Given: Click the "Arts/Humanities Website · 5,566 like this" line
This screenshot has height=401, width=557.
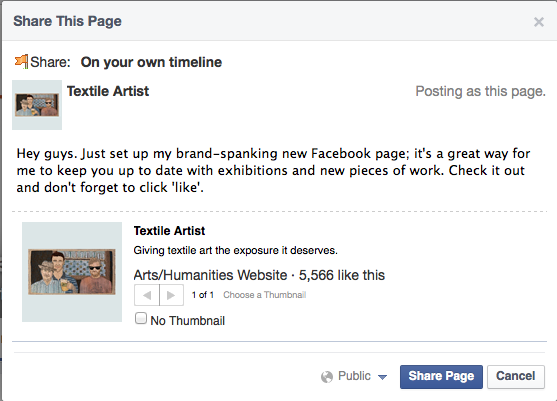Looking at the screenshot, I should [x=259, y=275].
